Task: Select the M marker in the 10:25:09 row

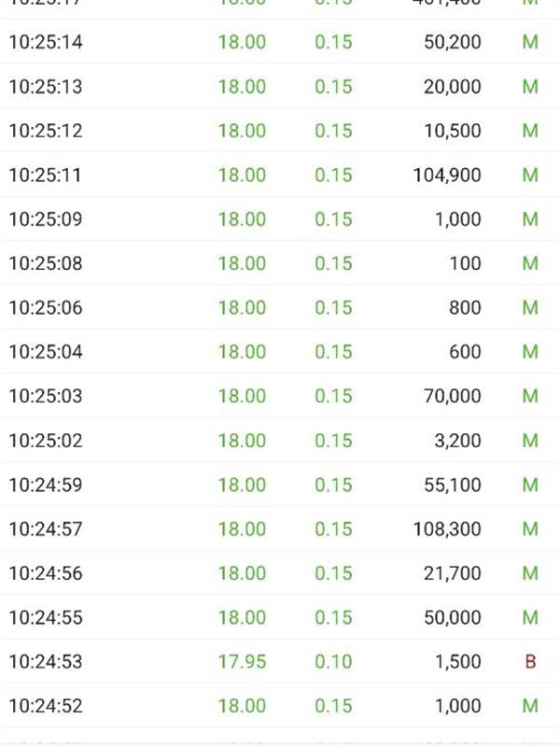Action: pos(530,219)
